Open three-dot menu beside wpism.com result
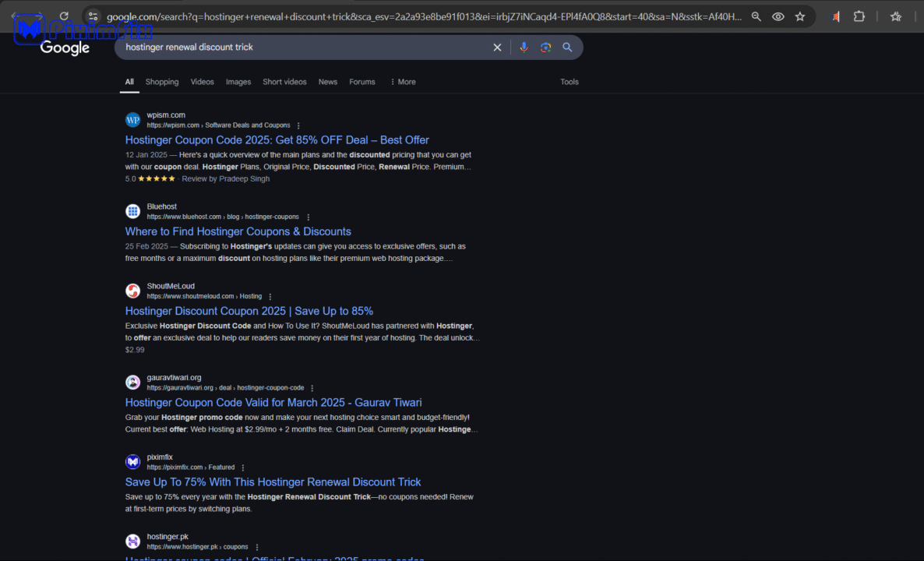 [x=298, y=125]
